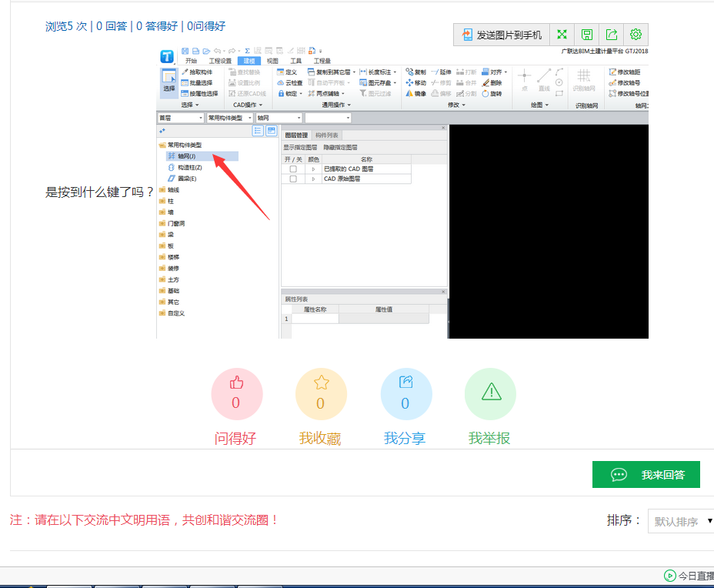Click the 我分享 share circle
The image size is (714, 588).
(x=405, y=393)
